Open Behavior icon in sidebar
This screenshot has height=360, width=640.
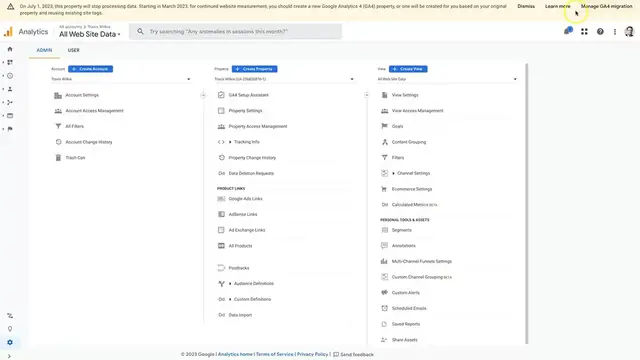click(10, 116)
